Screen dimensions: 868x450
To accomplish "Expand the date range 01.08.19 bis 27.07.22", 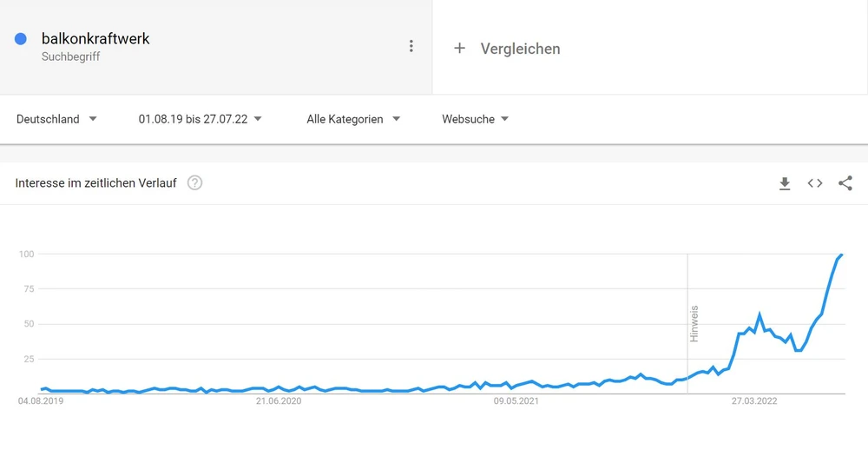I will pos(200,119).
